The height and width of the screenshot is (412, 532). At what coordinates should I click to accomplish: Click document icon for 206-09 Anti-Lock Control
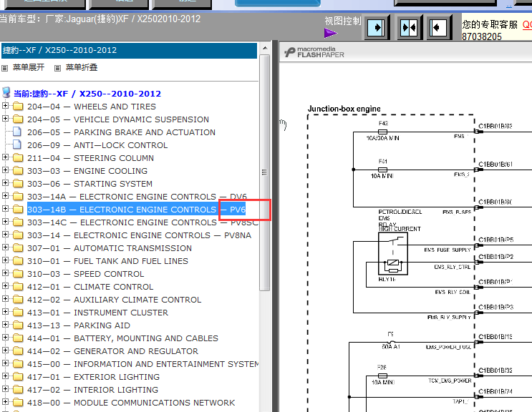pos(17,144)
